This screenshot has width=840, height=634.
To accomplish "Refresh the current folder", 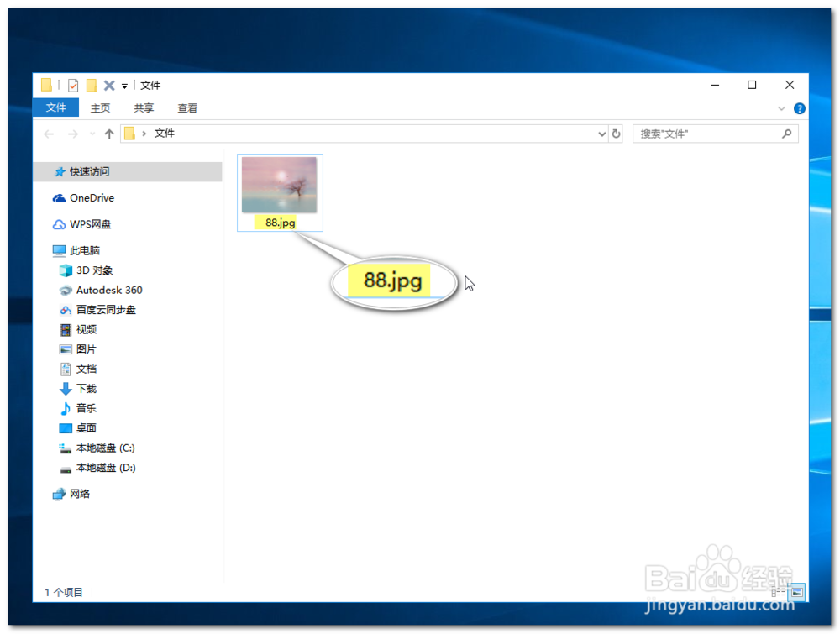I will [x=616, y=134].
